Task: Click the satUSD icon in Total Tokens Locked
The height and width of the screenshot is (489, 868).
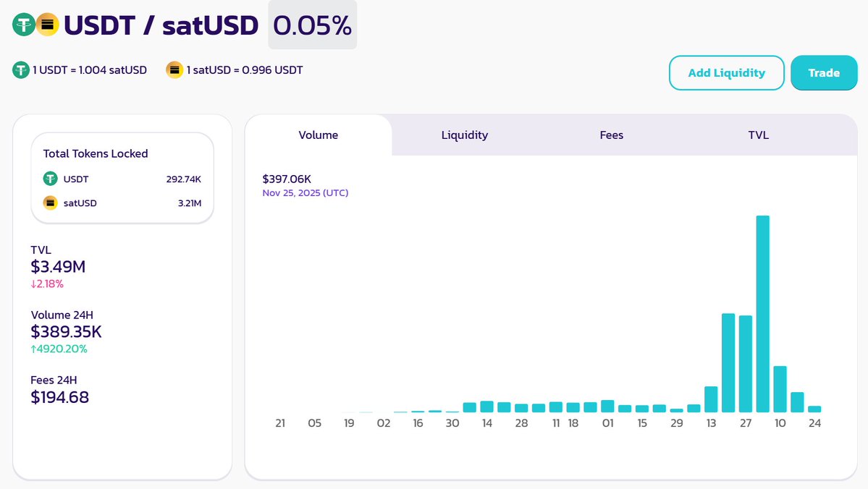Action: click(51, 203)
